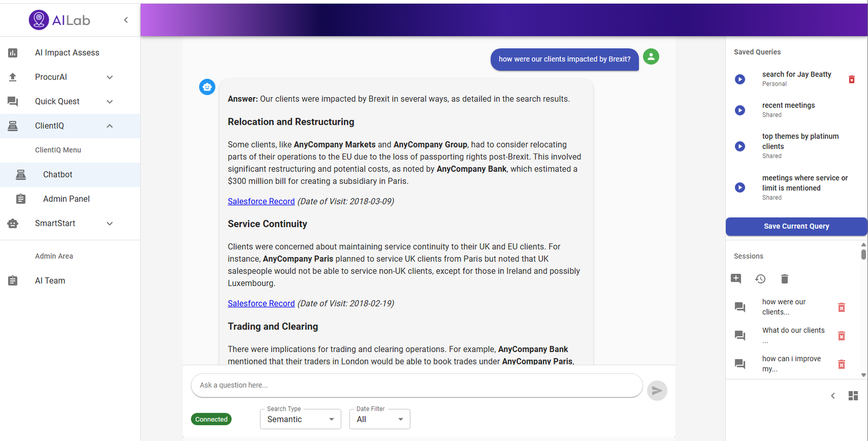
Task: Open Salesforce Record link dated 2018-03-09
Action: (261, 201)
